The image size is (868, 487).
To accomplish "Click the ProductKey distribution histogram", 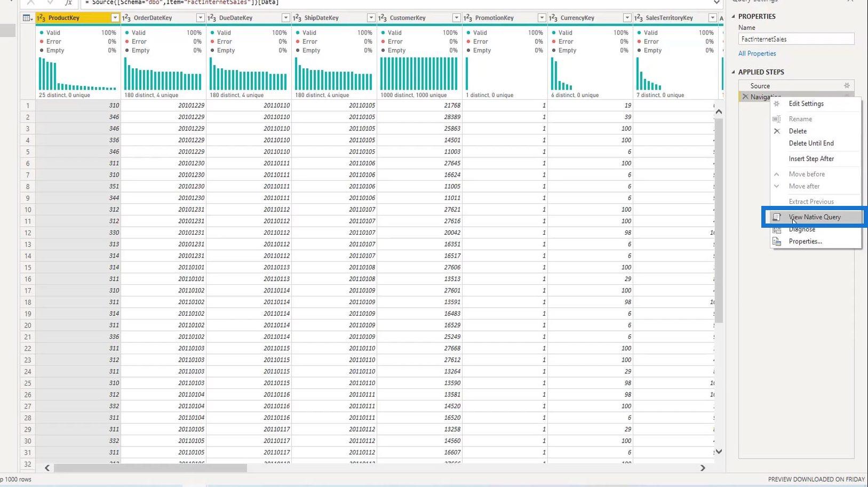I will coord(77,74).
